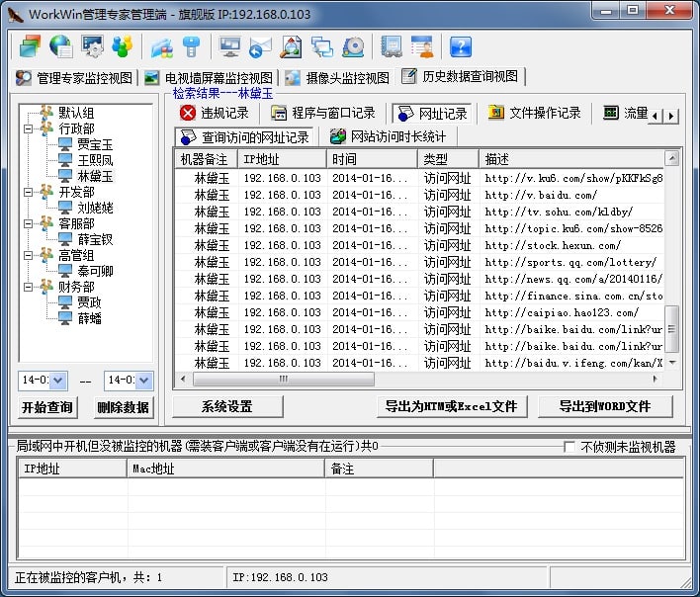Click the chat bubbles toolbar icon
The height and width of the screenshot is (597, 700).
[x=322, y=46]
